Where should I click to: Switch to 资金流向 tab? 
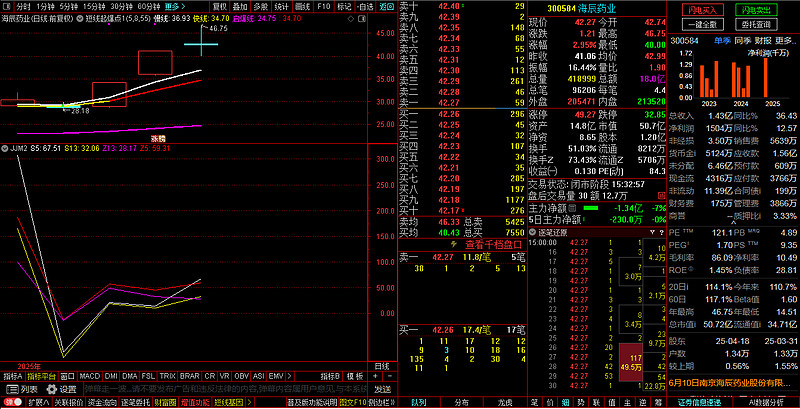tap(102, 403)
